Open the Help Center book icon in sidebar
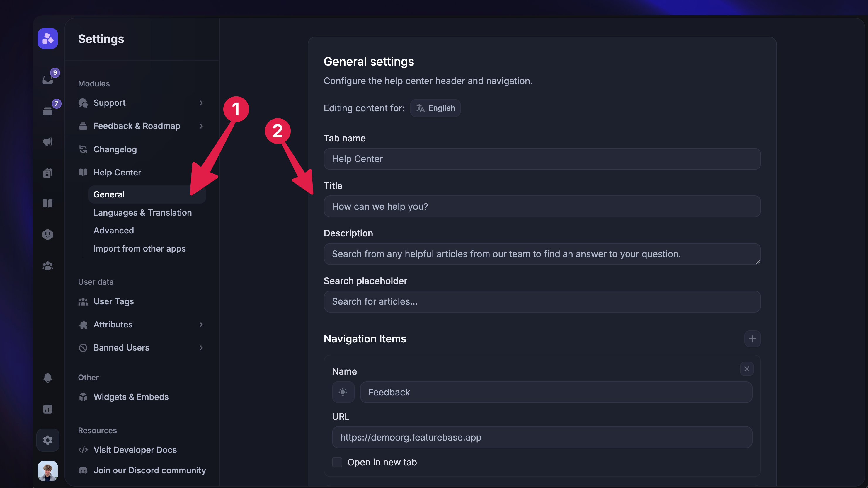 coord(47,203)
